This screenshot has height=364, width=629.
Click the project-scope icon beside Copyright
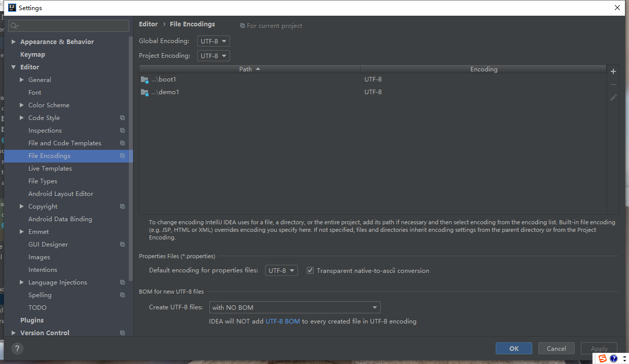coord(122,207)
